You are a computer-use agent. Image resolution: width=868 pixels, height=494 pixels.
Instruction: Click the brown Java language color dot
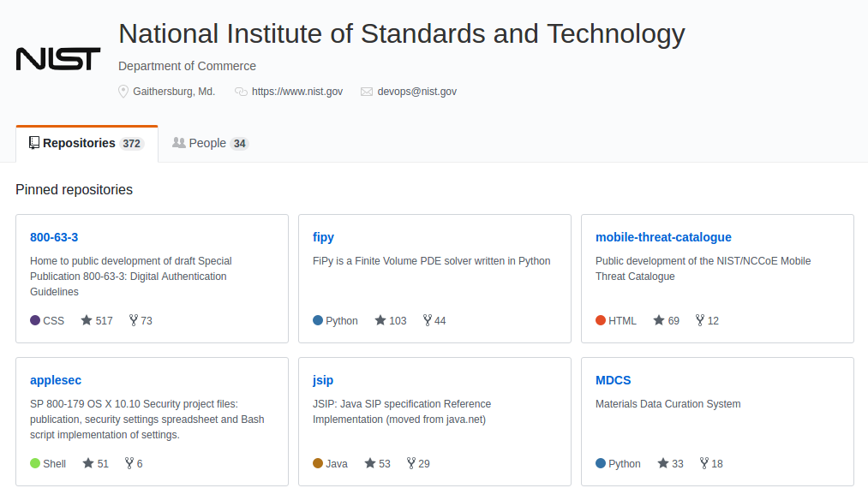pyautogui.click(x=318, y=463)
